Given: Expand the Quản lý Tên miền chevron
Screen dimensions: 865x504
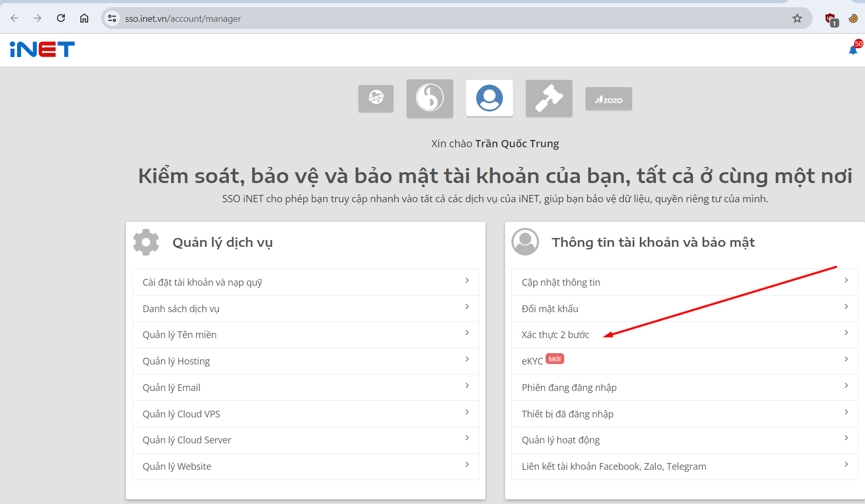Looking at the screenshot, I should tap(467, 333).
